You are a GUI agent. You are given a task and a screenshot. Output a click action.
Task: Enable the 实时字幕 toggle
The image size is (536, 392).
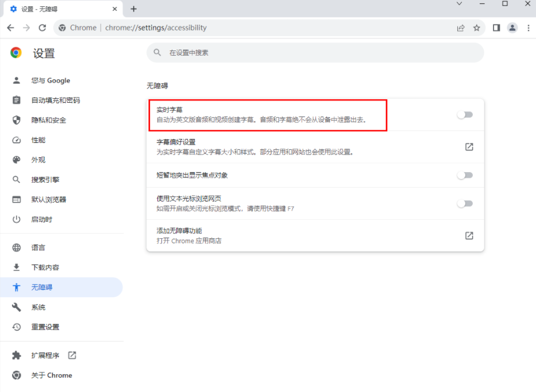coord(465,115)
